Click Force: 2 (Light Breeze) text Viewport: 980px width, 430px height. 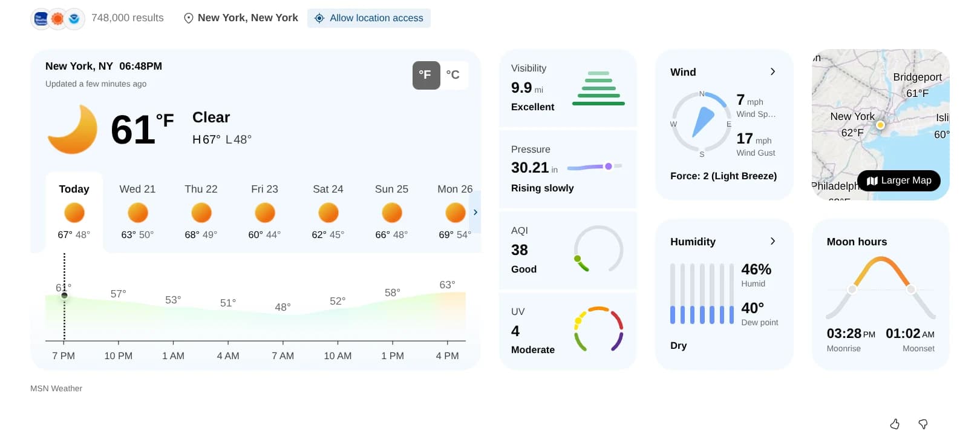[724, 176]
